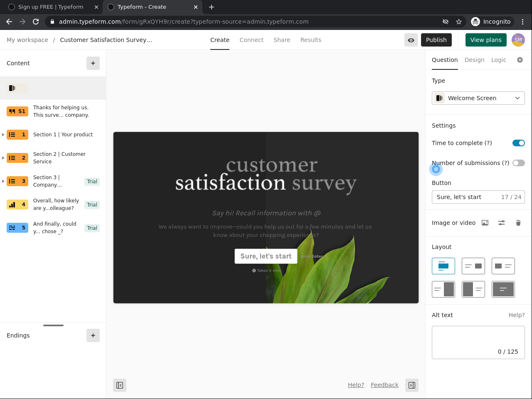Image resolution: width=532 pixels, height=399 pixels.
Task: Select split right image layout
Action: pyautogui.click(x=443, y=289)
